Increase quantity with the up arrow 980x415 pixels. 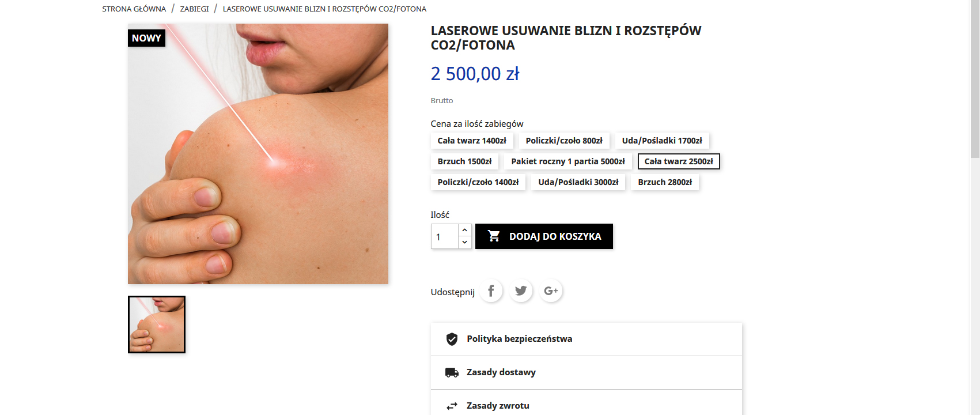click(465, 230)
